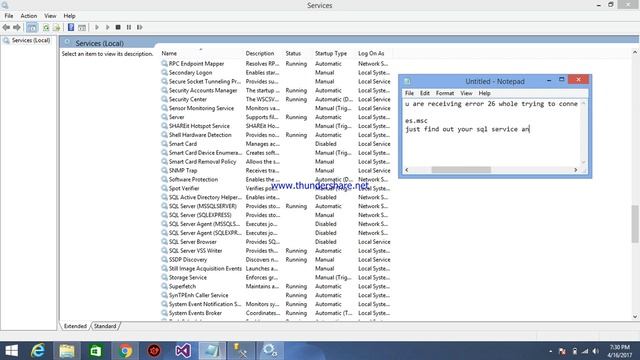Select the SNMP Trap service icon

tap(164, 171)
